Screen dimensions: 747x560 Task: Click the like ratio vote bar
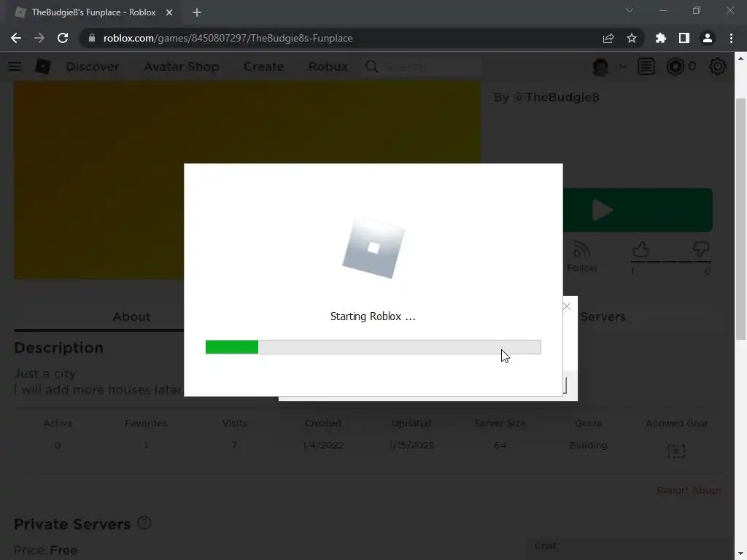[671, 262]
